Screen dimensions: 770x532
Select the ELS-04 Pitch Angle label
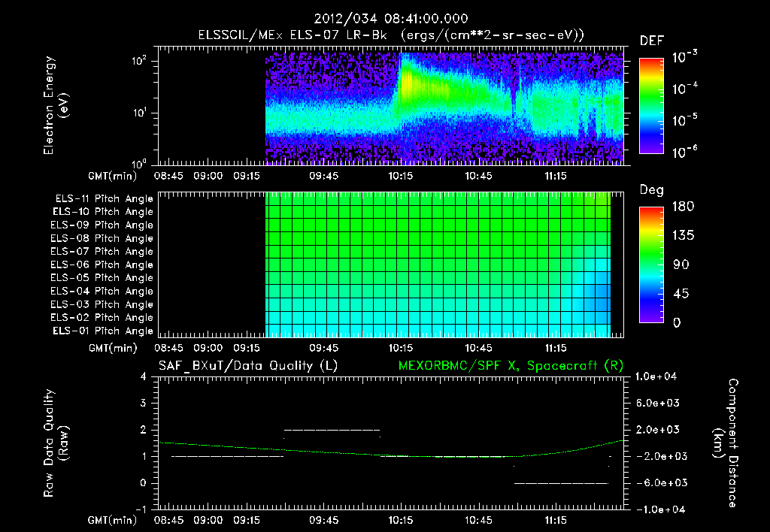[x=102, y=292]
